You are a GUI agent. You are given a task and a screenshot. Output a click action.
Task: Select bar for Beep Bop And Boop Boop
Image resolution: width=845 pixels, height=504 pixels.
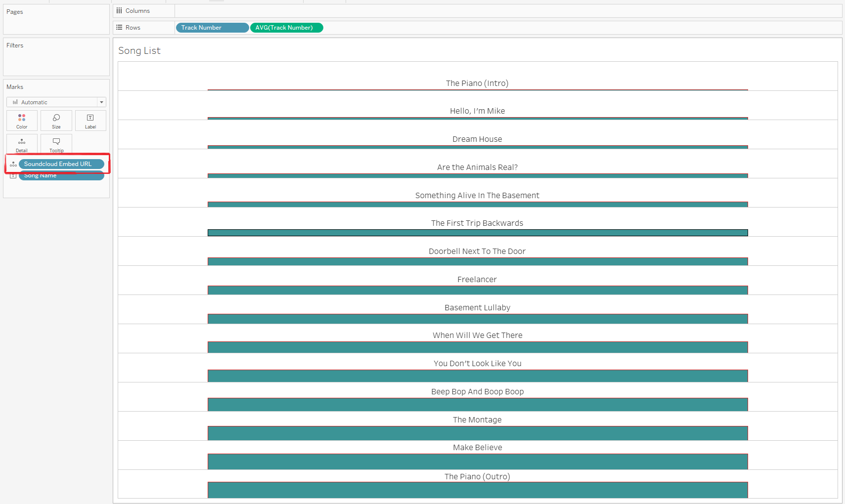coord(478,404)
